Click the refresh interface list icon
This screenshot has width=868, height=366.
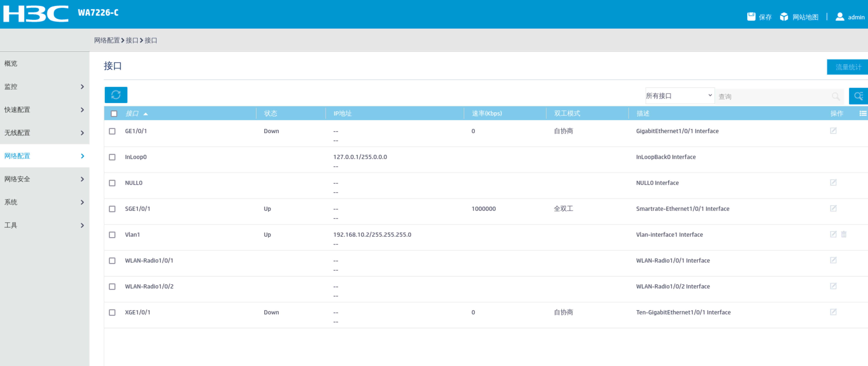click(x=116, y=95)
